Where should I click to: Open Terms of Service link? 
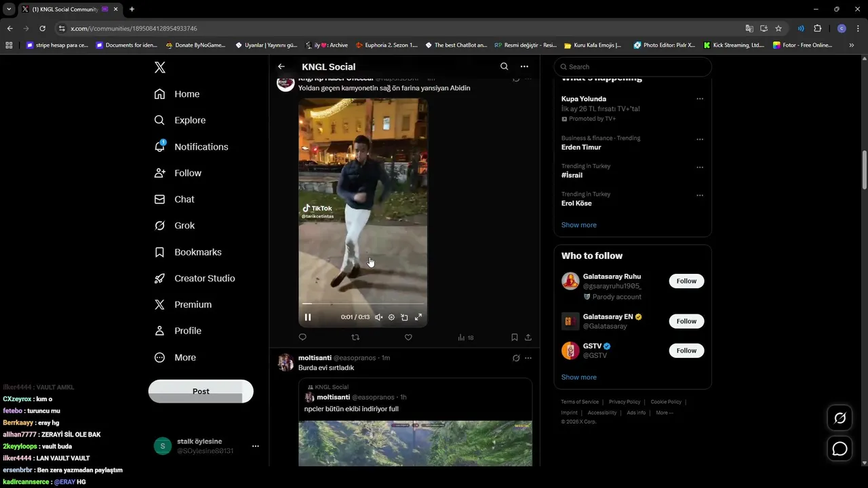(580, 402)
